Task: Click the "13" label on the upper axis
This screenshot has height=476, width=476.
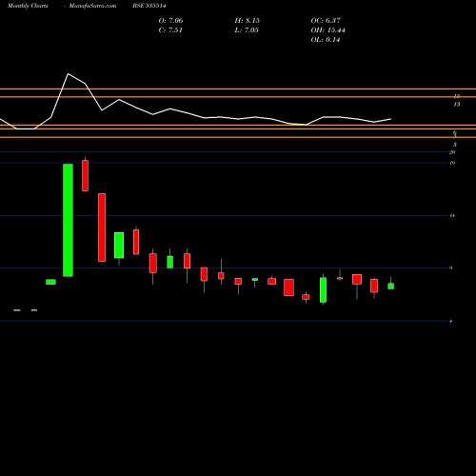Action: (x=456, y=105)
